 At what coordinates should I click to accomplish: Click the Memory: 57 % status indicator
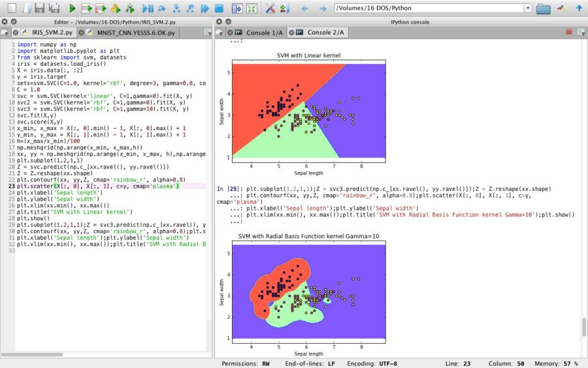click(556, 363)
